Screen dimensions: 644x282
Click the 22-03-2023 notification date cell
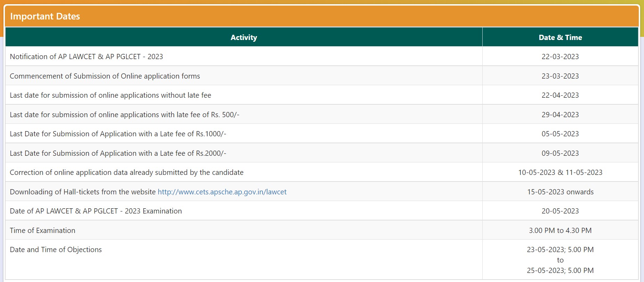click(560, 57)
